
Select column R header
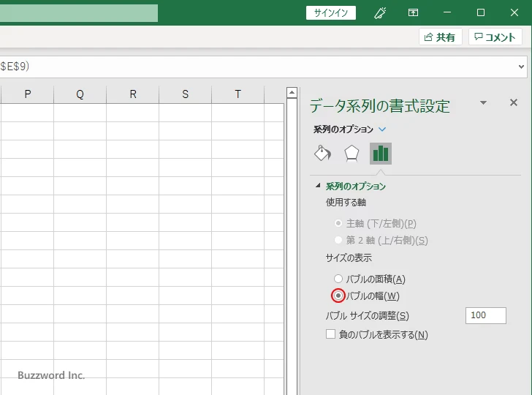[132, 94]
